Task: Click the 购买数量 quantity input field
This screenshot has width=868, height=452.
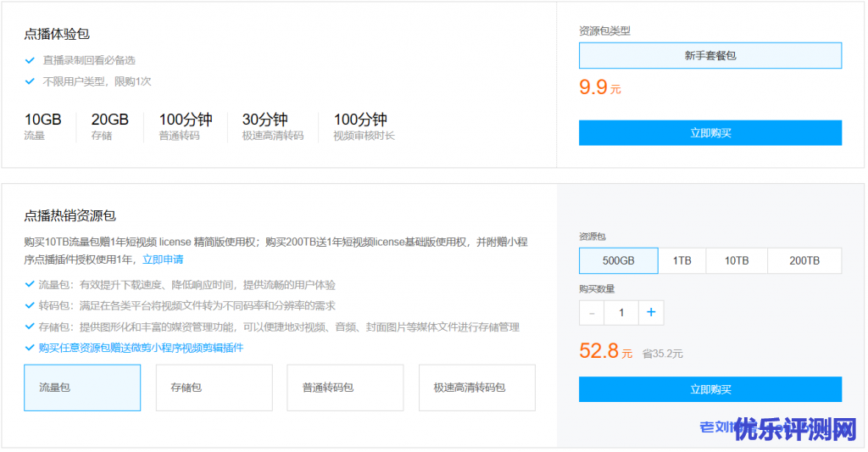Action: click(621, 313)
